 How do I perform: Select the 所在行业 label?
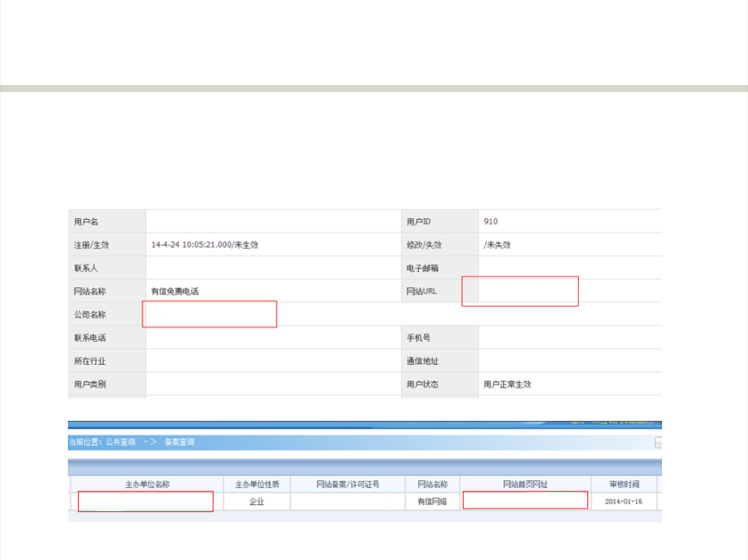pos(89,361)
